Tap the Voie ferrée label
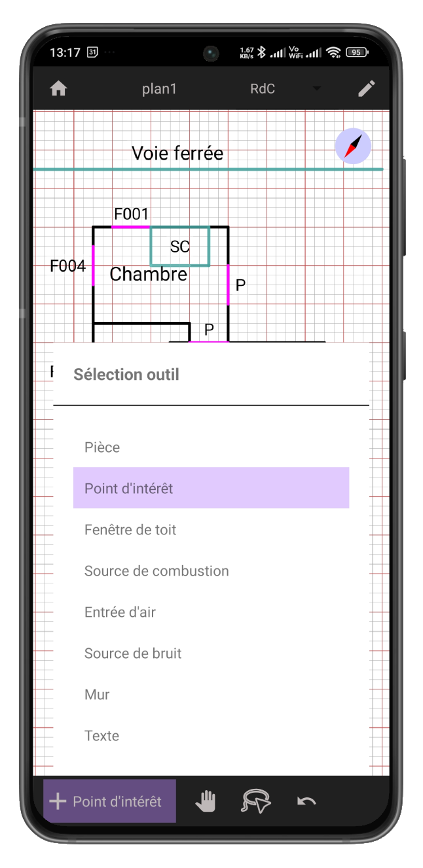Screen dimensions: 423x868 (x=177, y=154)
